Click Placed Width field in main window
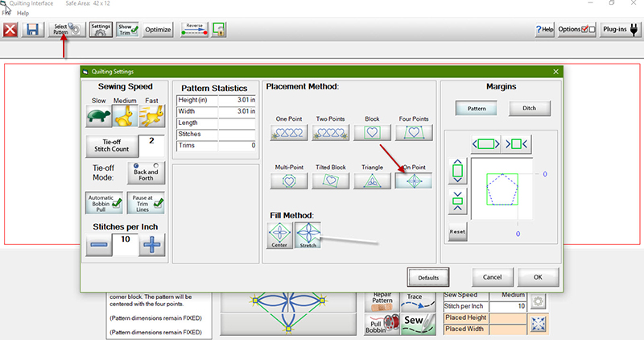The height and width of the screenshot is (340, 644). tap(508, 329)
